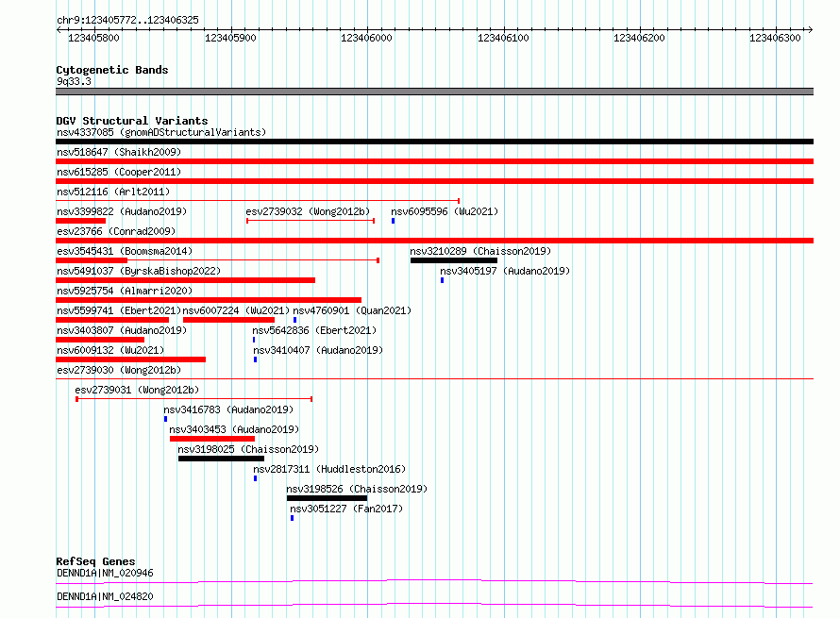Click nsv6007224 (Wu2021) label
The height and width of the screenshot is (618, 840).
tap(236, 310)
